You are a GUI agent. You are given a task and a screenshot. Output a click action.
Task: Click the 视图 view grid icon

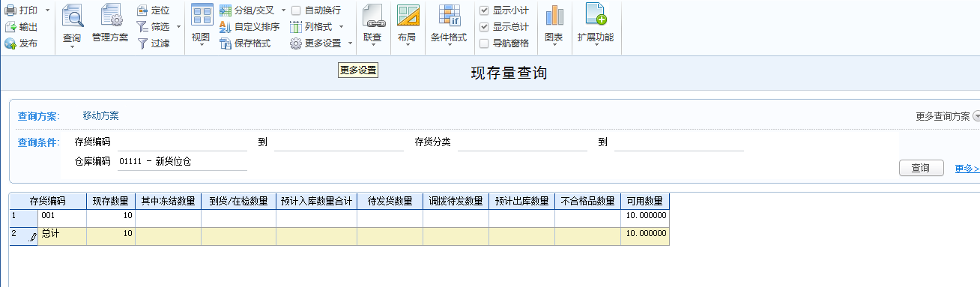(x=202, y=15)
